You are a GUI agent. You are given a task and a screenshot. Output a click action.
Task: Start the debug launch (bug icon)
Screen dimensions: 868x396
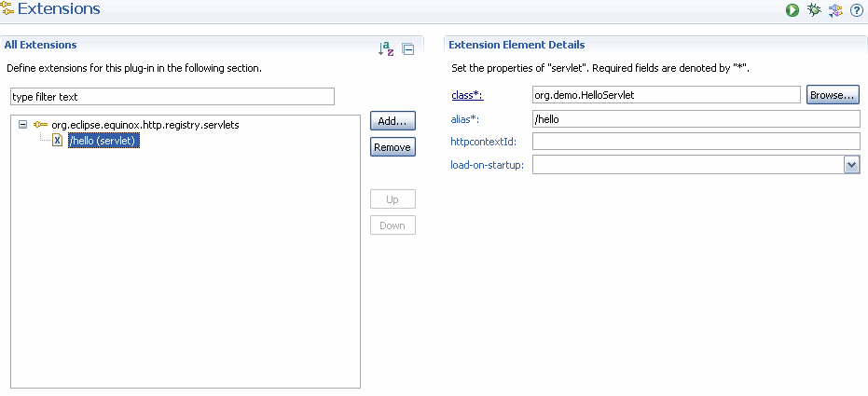pos(813,10)
